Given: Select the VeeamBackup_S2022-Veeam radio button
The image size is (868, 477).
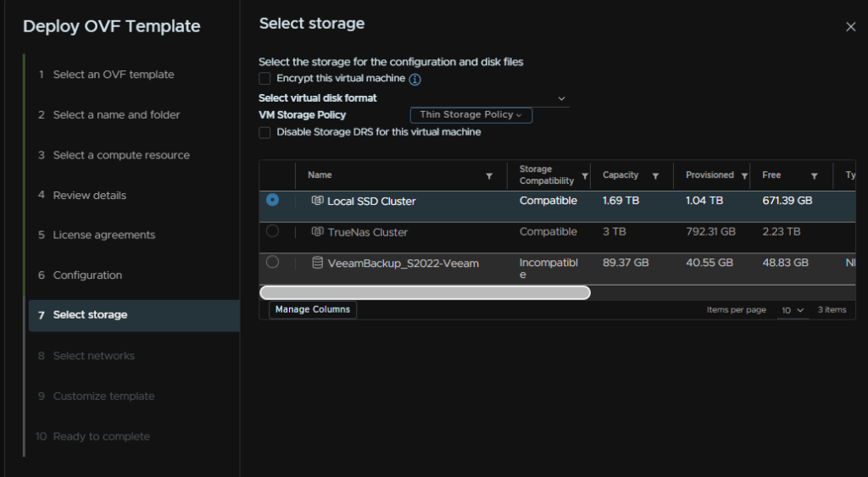Looking at the screenshot, I should coord(272,262).
